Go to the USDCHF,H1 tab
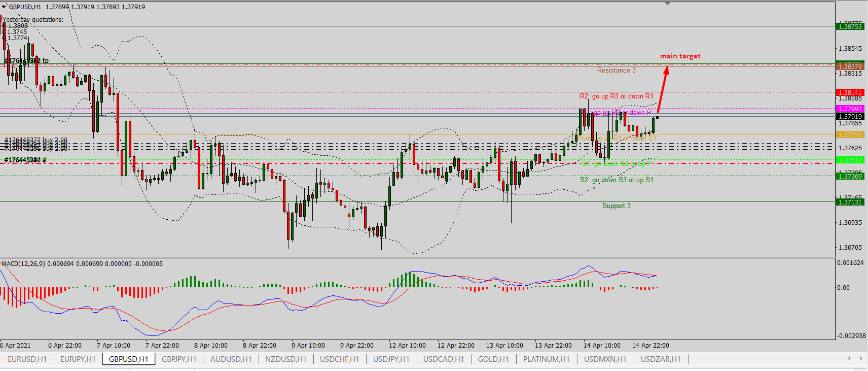Screen dimensions: 868x371 [339, 359]
